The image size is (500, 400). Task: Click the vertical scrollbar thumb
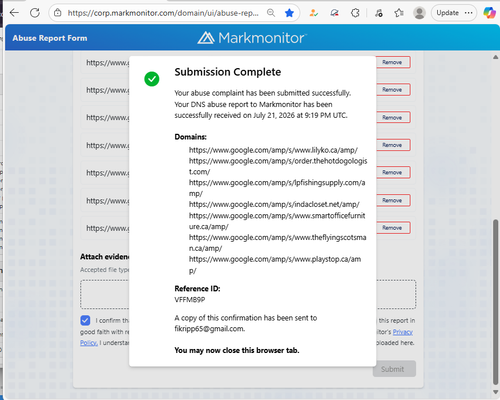tap(496, 302)
